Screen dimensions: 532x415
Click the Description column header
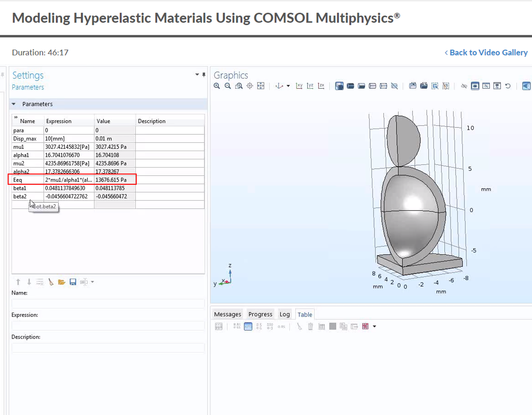[x=151, y=121]
